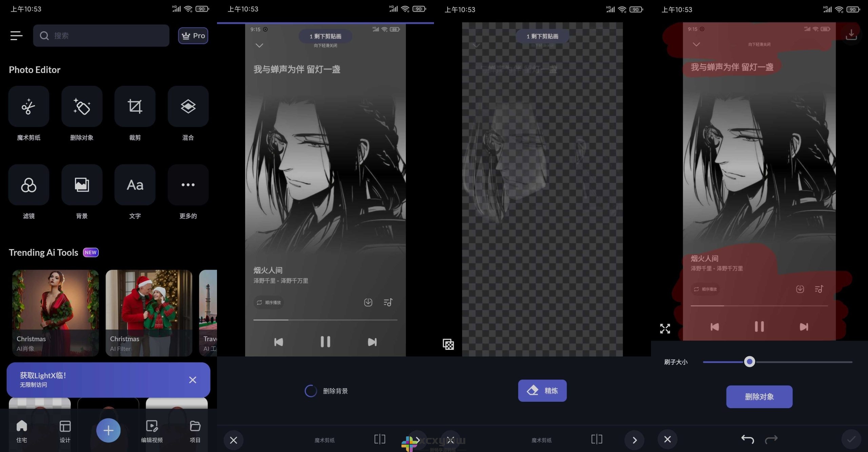Select the 文字 (Text) tool
Viewport: 868px width, 452px height.
click(135, 185)
